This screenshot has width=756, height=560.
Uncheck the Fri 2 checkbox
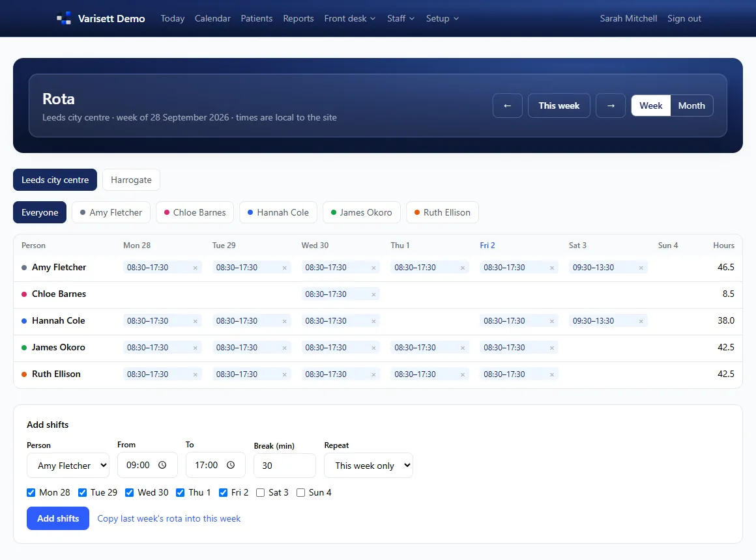click(224, 492)
